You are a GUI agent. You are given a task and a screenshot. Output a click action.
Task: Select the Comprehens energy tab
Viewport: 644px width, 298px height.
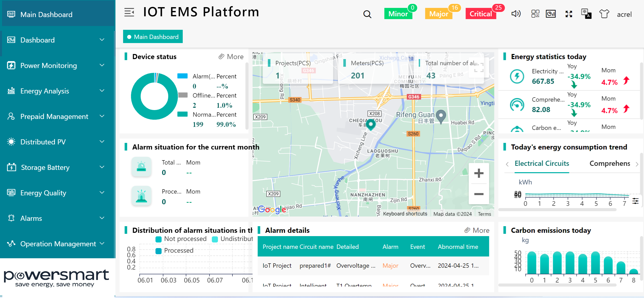point(610,164)
